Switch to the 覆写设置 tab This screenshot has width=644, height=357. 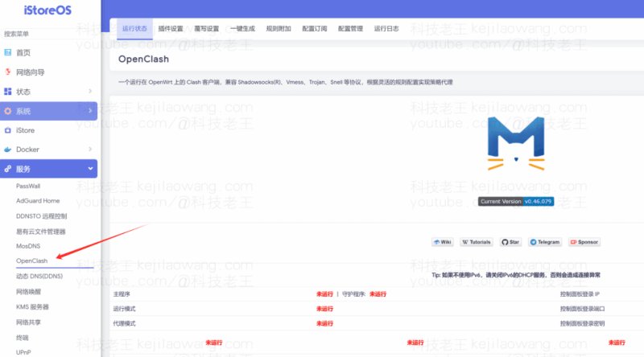(207, 28)
